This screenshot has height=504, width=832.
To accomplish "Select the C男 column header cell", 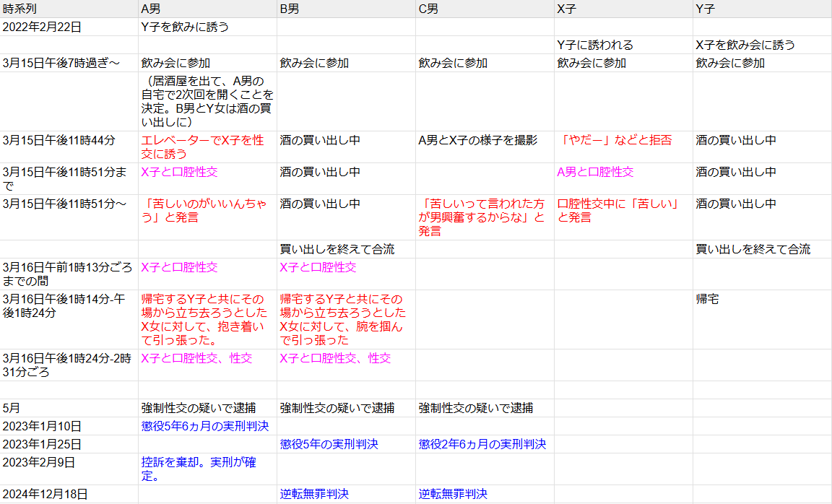I will click(x=485, y=9).
